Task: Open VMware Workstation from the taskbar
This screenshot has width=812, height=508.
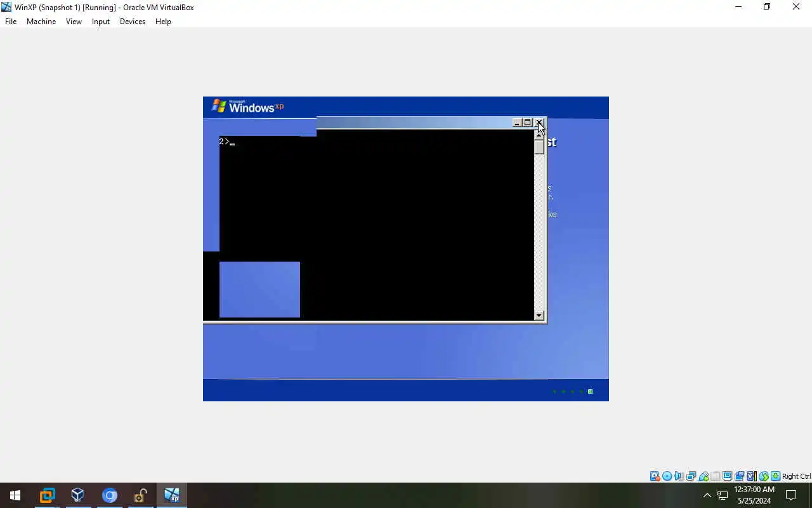Action: coord(47,495)
